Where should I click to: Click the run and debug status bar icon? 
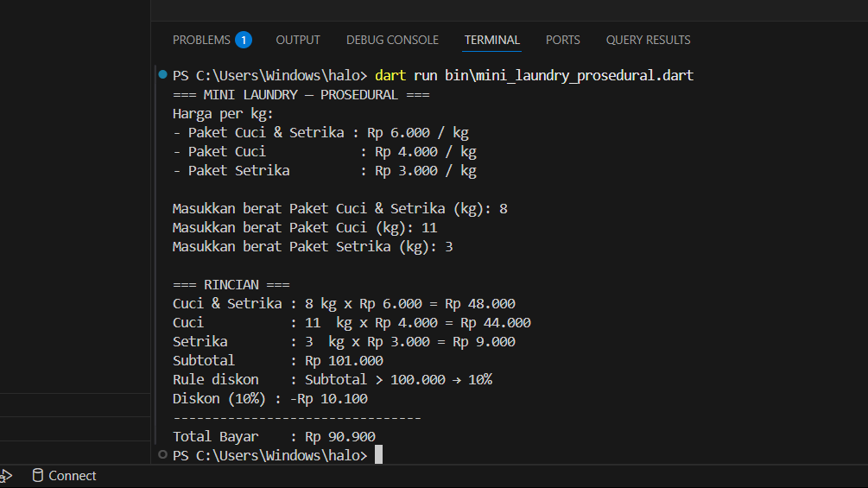point(6,476)
